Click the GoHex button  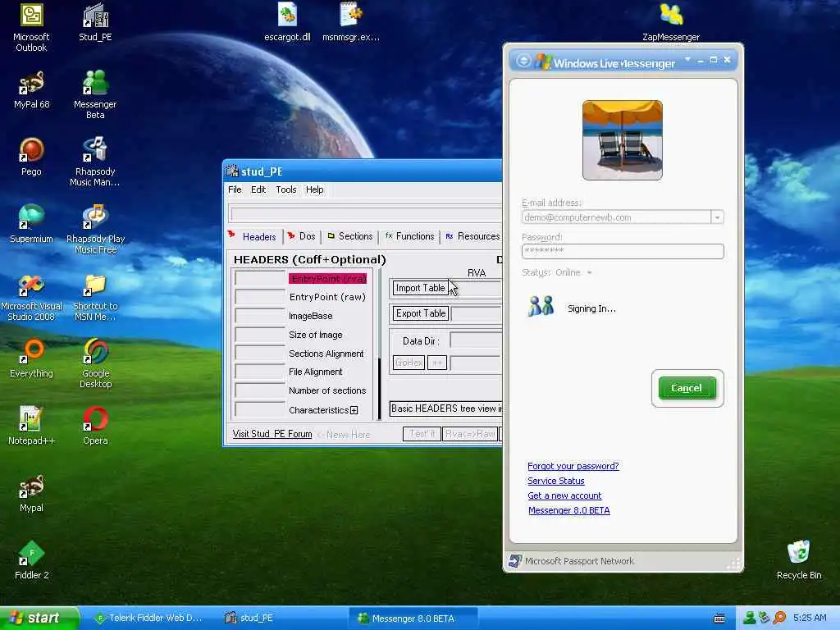coord(409,363)
